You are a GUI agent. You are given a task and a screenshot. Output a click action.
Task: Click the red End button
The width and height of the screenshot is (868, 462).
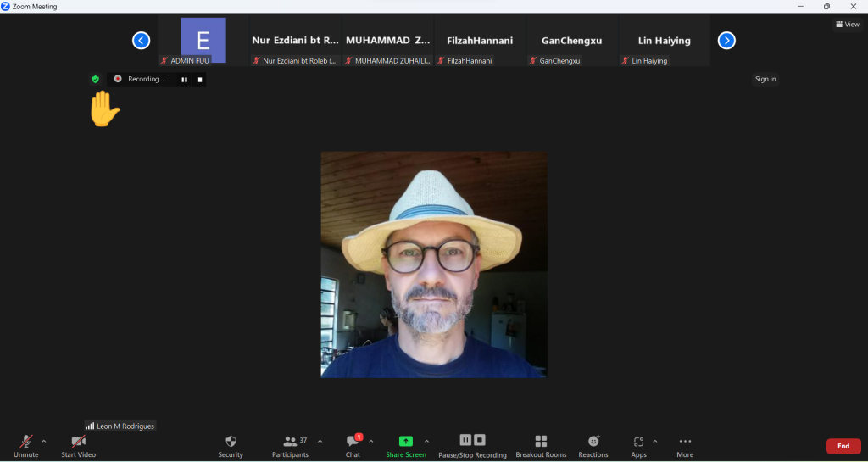pyautogui.click(x=843, y=446)
